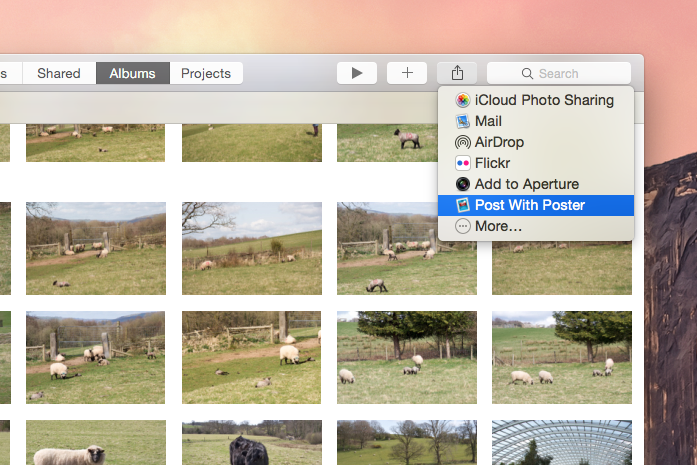Click the AirDrop concentric rings icon
The image size is (697, 465).
pos(463,142)
